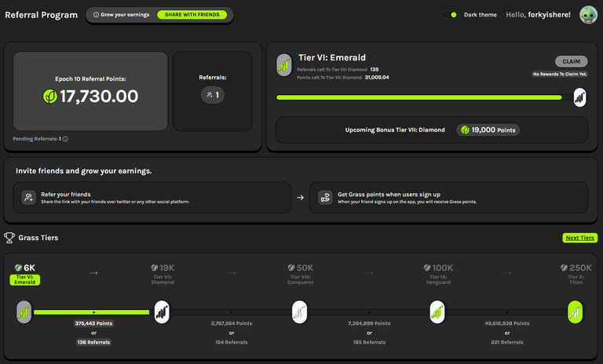Click the Diamond tier timeline badge

pyautogui.click(x=162, y=312)
